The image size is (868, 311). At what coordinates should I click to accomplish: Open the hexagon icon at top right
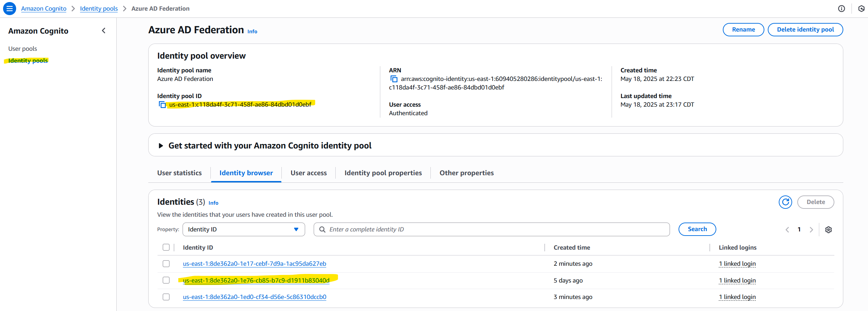pos(861,9)
